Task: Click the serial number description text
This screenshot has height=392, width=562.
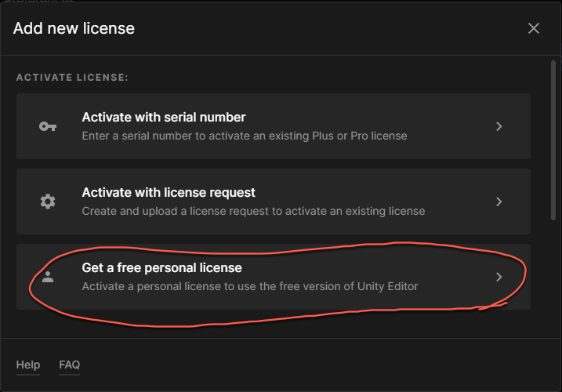Action: point(245,136)
